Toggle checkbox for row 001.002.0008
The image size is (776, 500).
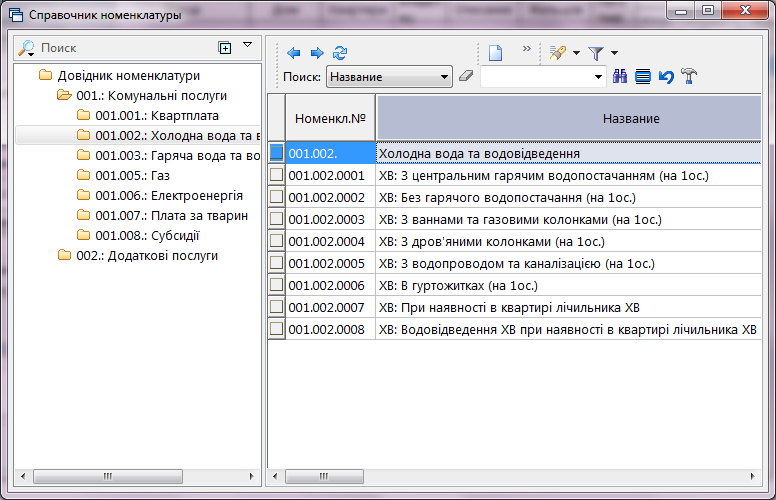[x=276, y=329]
